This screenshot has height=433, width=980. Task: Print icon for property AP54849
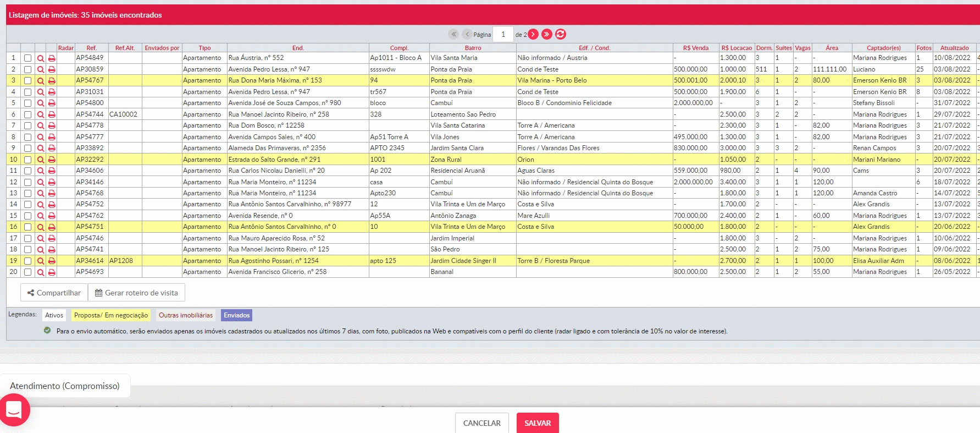52,58
